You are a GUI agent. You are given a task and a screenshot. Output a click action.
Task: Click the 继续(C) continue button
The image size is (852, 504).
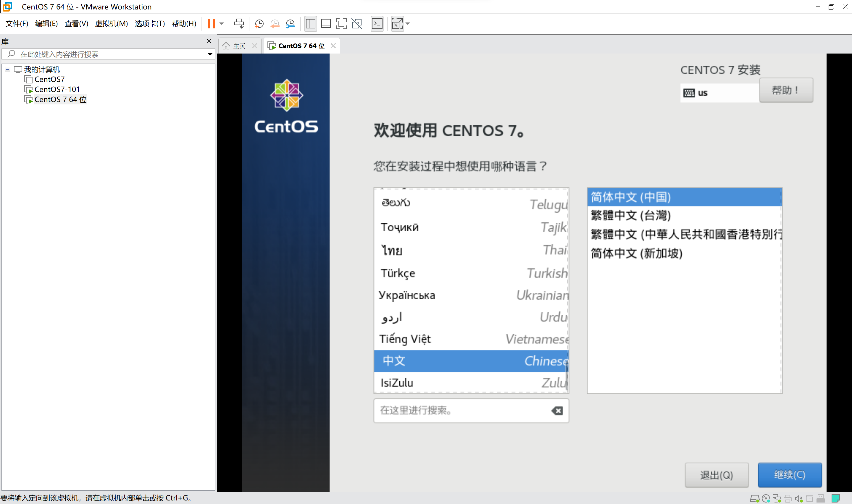(790, 474)
